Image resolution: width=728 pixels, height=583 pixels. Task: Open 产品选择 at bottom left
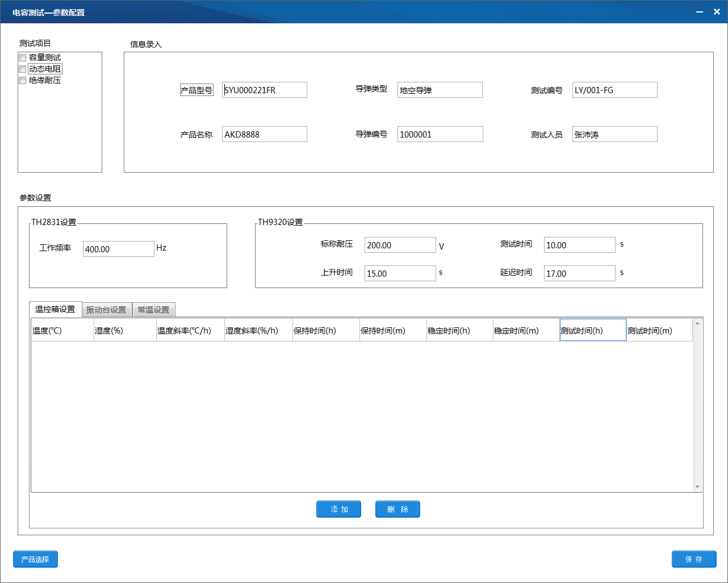tap(35, 559)
